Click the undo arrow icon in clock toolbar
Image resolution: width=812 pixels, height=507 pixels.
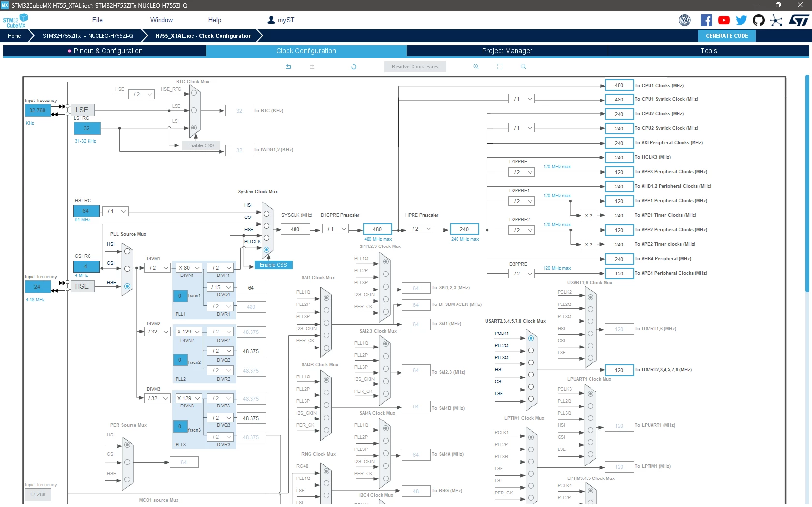[288, 67]
